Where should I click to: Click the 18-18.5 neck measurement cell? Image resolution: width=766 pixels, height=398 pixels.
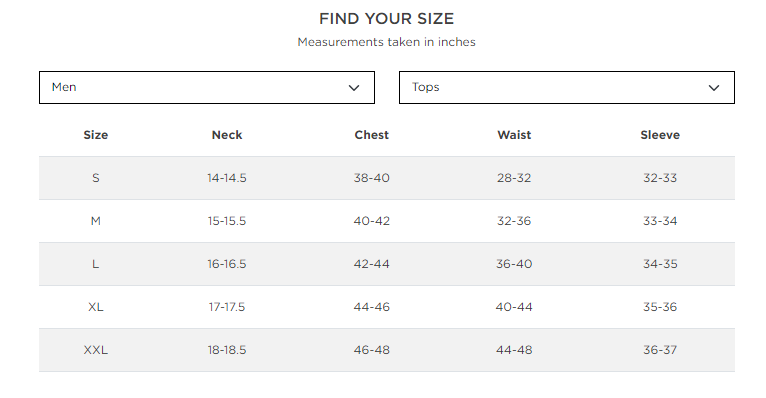click(x=227, y=350)
